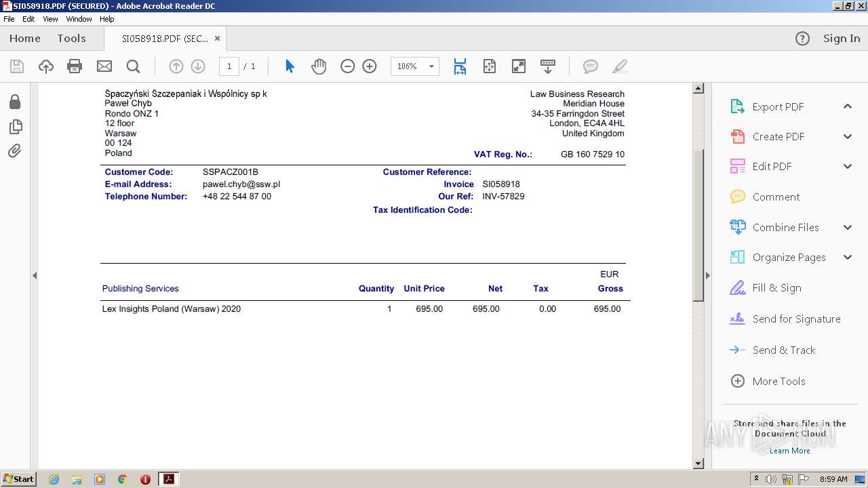Zoom in with the plus icon

tap(370, 66)
